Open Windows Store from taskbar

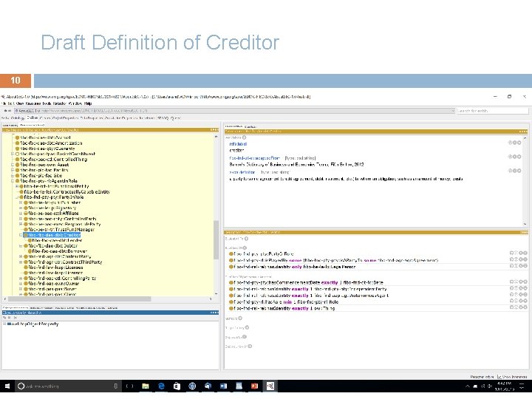(177, 386)
